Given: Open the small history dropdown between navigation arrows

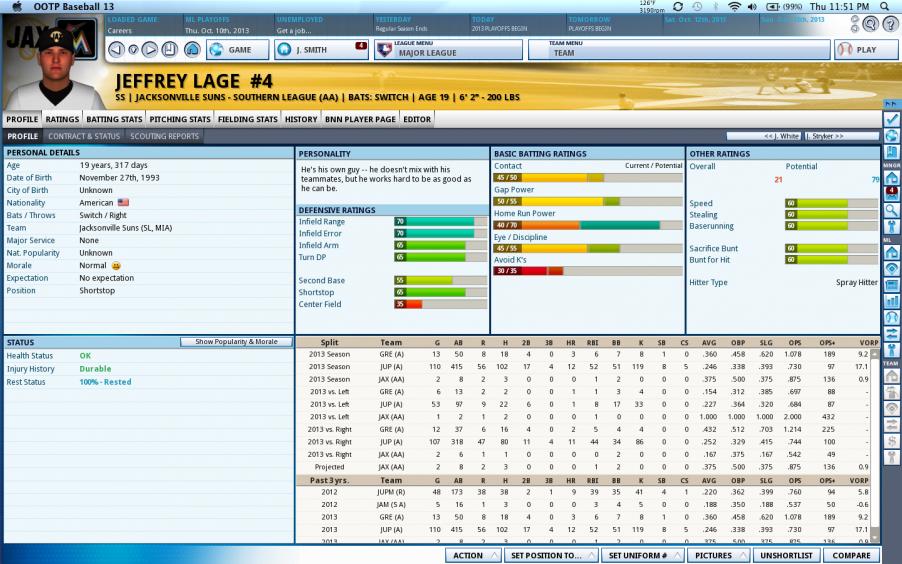Looking at the screenshot, I should click(133, 50).
